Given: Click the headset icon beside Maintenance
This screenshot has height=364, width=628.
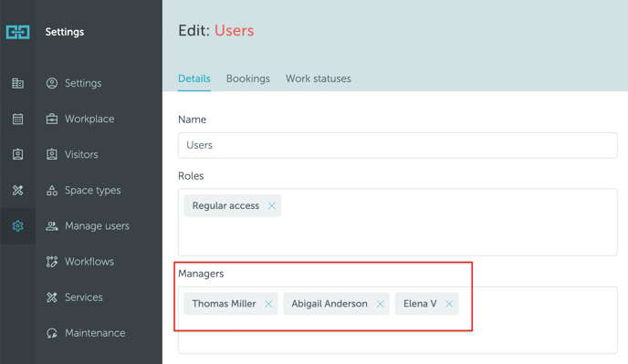Looking at the screenshot, I should tap(52, 333).
